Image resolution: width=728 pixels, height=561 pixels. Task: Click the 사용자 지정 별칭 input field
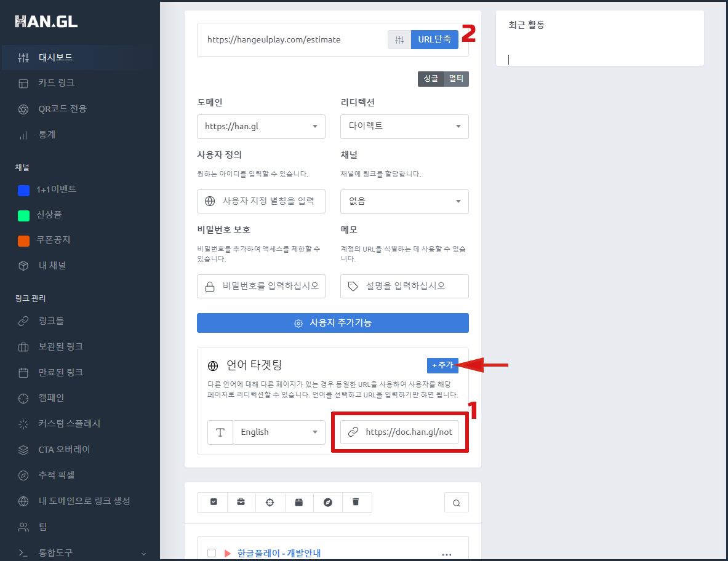coord(261,201)
